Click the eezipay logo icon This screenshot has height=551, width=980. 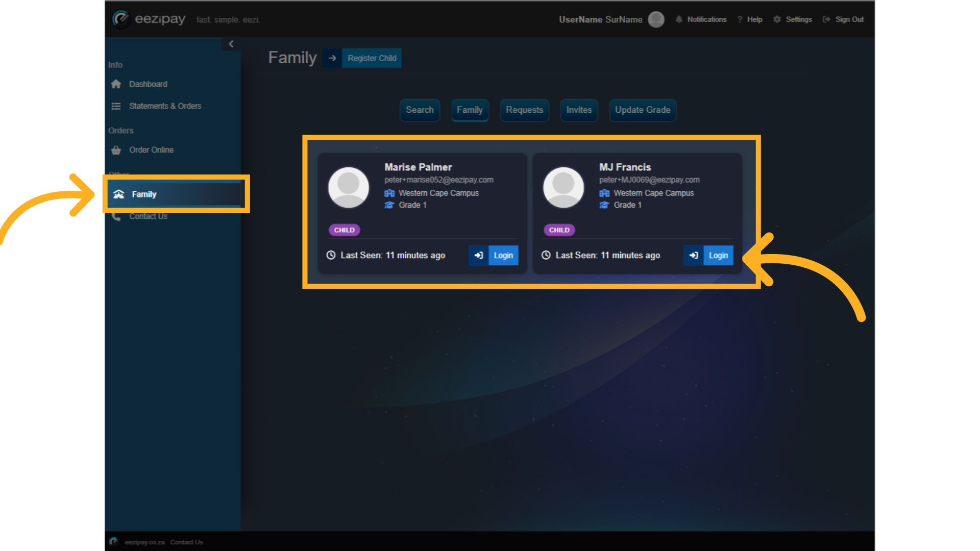point(121,19)
